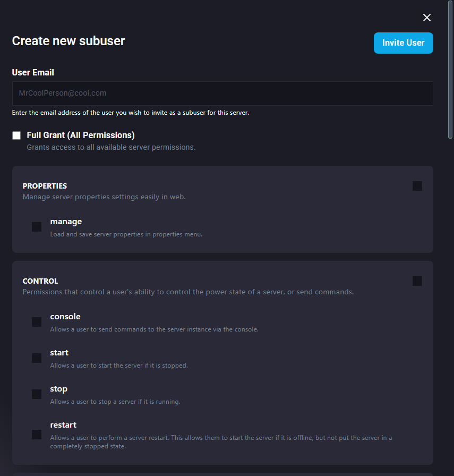
Task: Click the "console" permission label text
Action: point(65,317)
